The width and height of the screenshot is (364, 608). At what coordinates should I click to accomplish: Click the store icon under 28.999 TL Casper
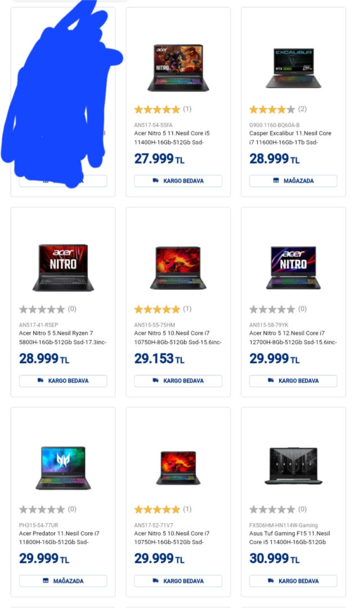click(x=276, y=180)
